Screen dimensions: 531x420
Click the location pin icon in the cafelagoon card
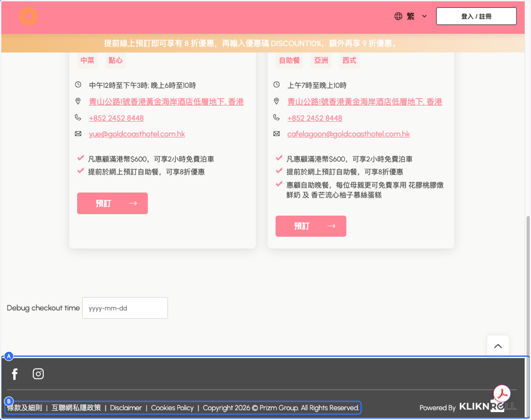tap(277, 101)
